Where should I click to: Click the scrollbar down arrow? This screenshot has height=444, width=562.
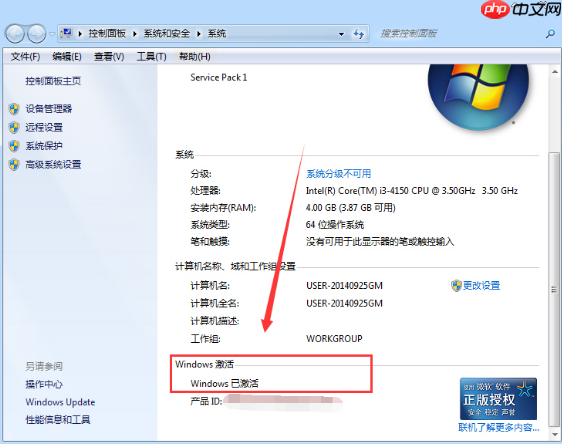tap(554, 434)
